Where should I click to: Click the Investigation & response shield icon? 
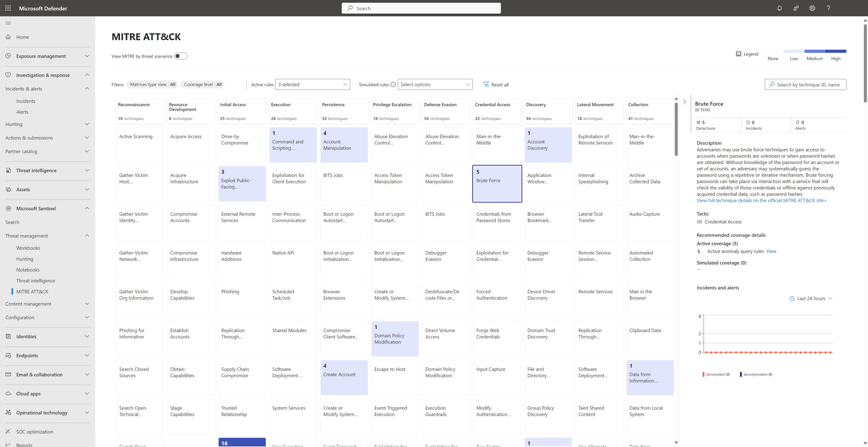[8, 75]
